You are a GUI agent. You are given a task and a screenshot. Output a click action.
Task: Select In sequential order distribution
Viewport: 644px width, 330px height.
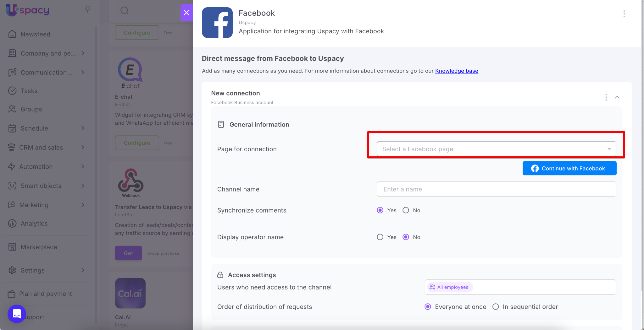[x=496, y=307]
